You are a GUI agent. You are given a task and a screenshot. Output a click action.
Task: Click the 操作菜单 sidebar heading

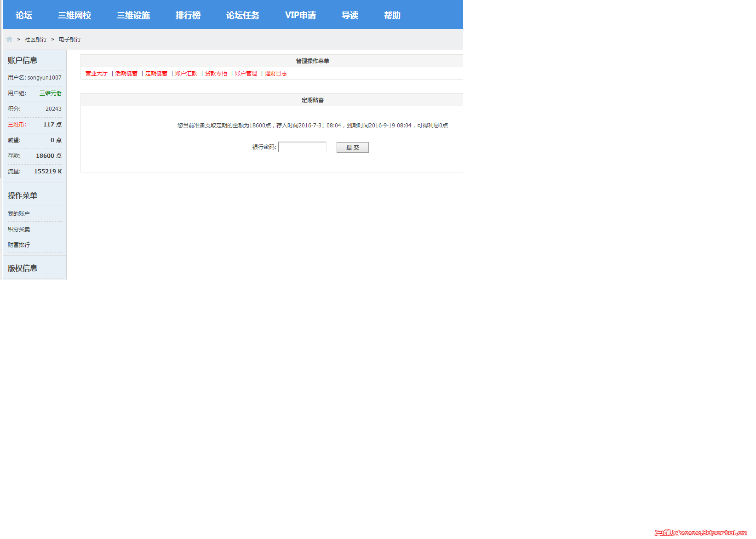[x=23, y=195]
